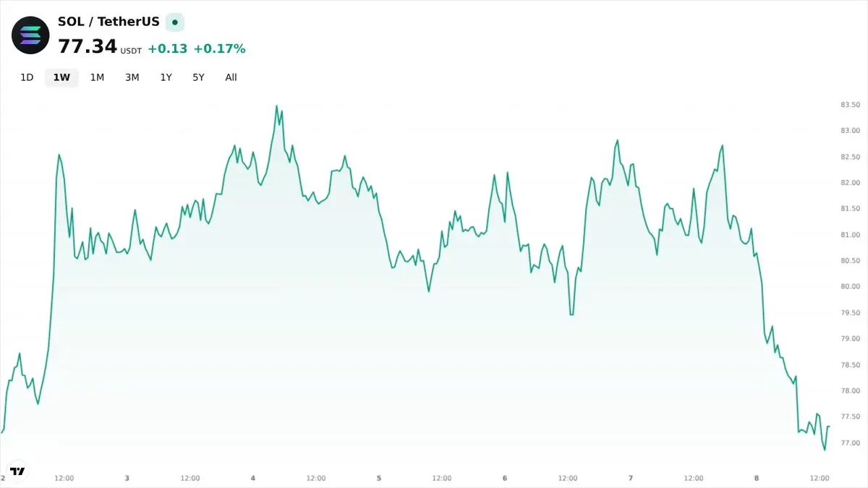Click date marker 7 on time axis
The image size is (868, 488).
pos(631,478)
